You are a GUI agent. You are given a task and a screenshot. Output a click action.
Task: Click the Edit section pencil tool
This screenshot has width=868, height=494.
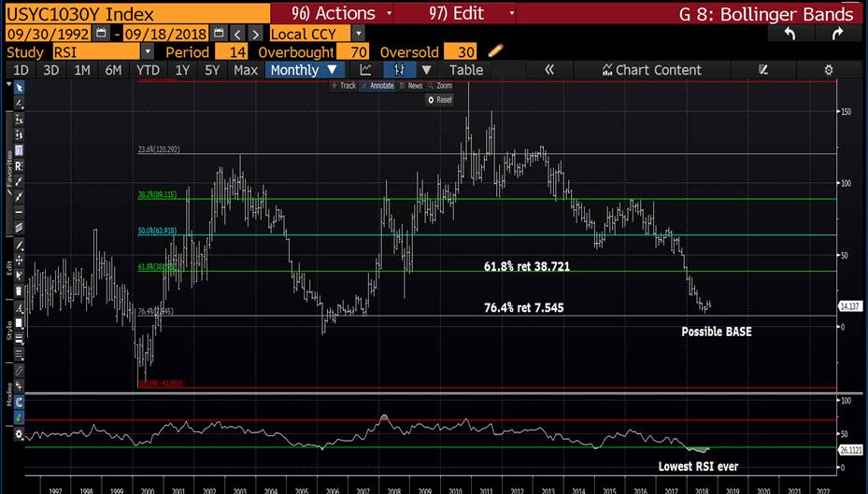19,245
